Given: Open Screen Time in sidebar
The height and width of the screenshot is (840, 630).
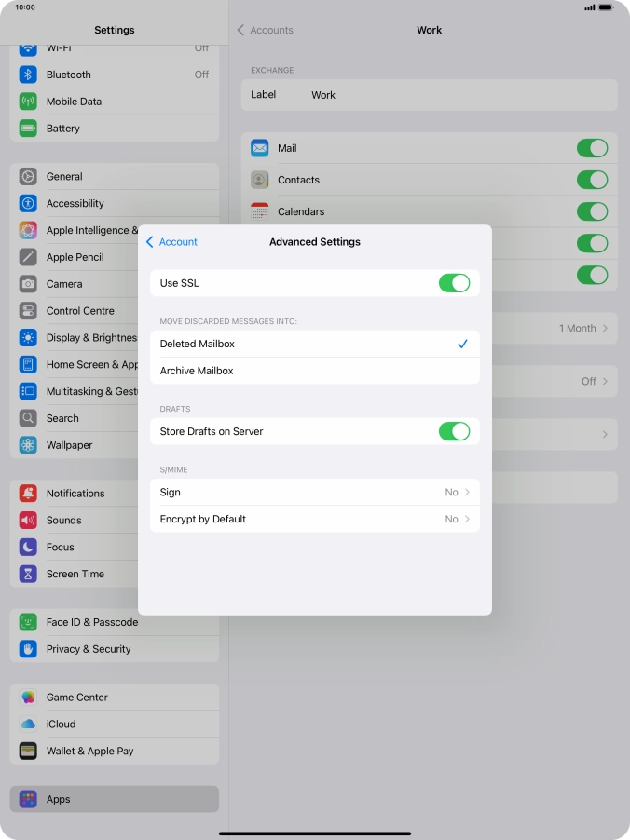Looking at the screenshot, I should (x=75, y=575).
